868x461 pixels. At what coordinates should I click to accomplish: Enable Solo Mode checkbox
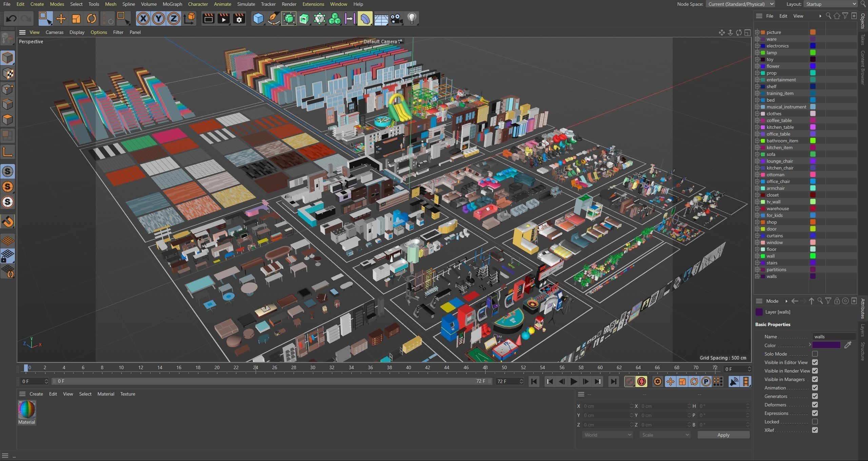[815, 354]
